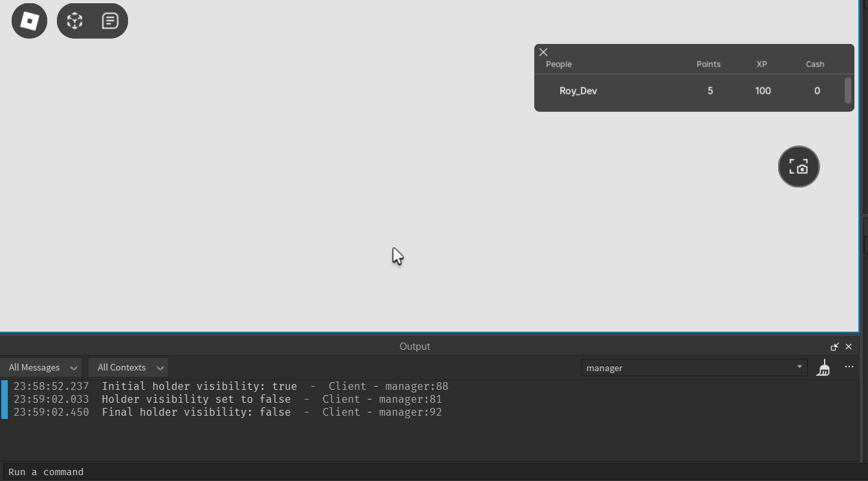Clear the Output log with the broom icon
Image resolution: width=868 pixels, height=481 pixels.
[823, 367]
